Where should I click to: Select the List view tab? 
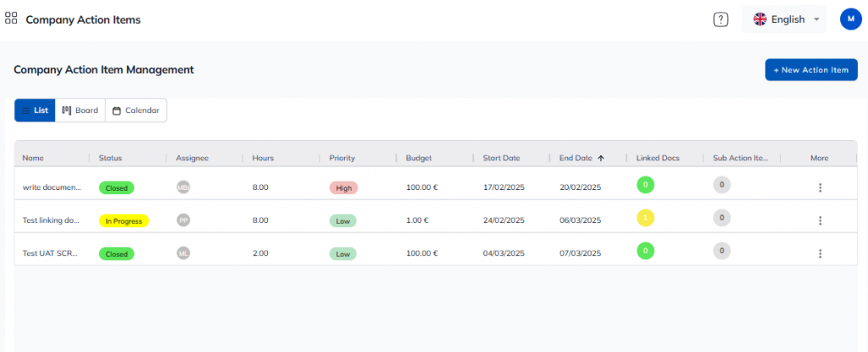(x=35, y=110)
